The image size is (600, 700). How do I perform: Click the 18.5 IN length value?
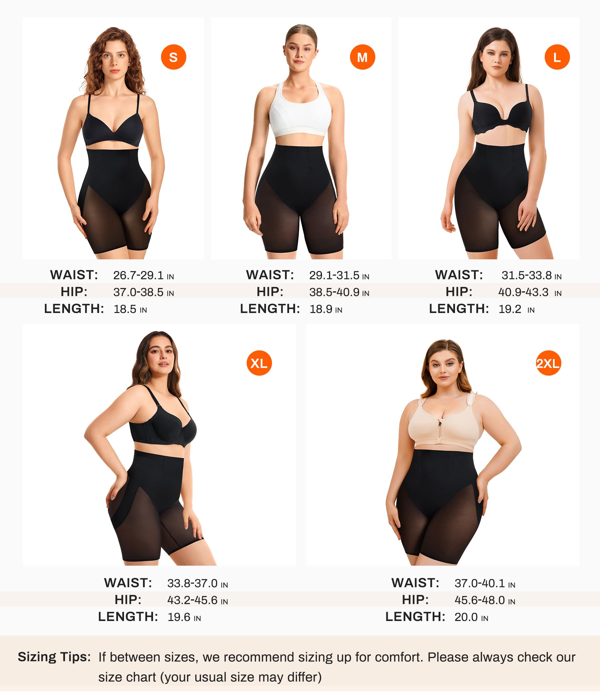(x=130, y=309)
